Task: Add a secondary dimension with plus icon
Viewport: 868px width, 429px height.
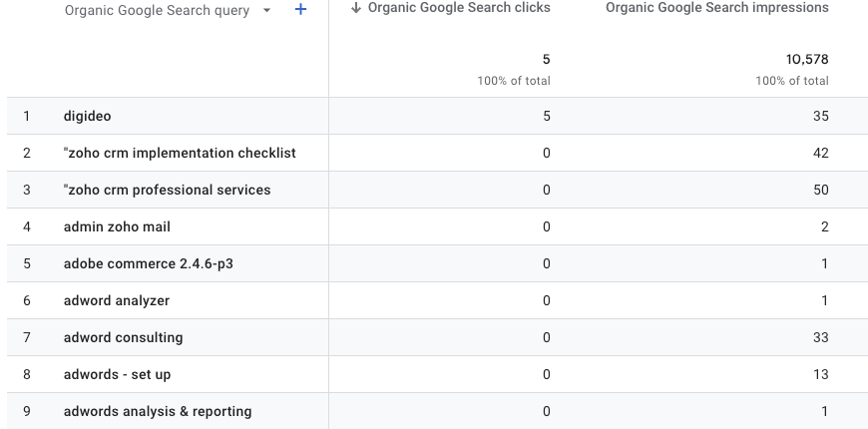Action: tap(300, 9)
